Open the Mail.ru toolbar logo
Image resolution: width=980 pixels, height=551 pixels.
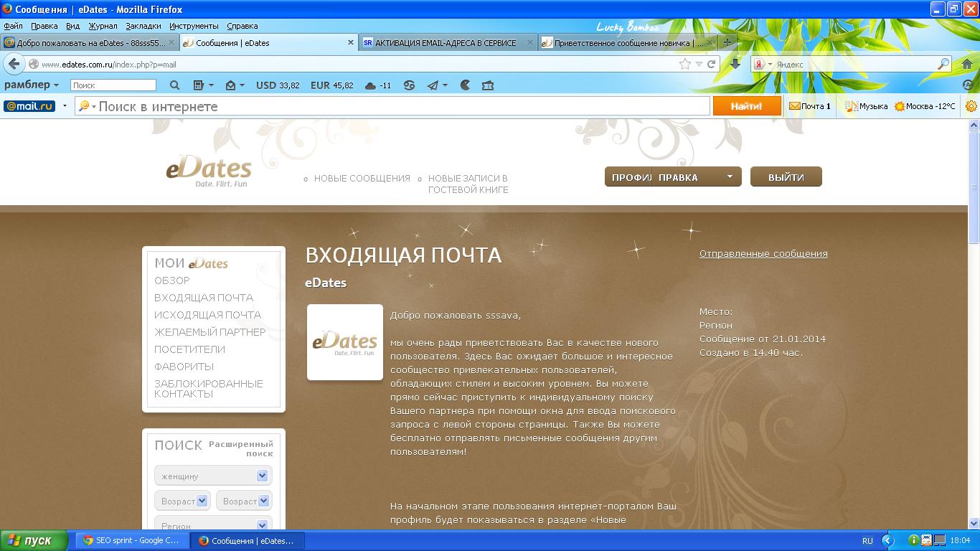click(x=29, y=106)
